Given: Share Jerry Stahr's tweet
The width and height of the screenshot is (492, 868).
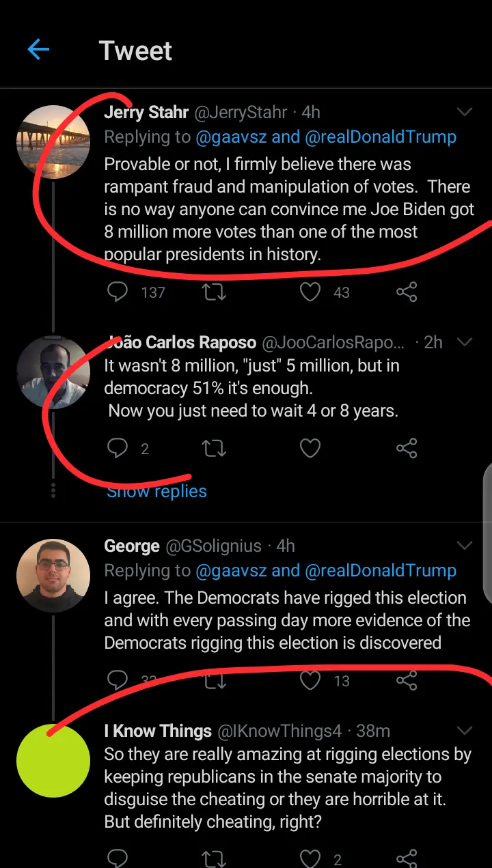Looking at the screenshot, I should [x=407, y=292].
